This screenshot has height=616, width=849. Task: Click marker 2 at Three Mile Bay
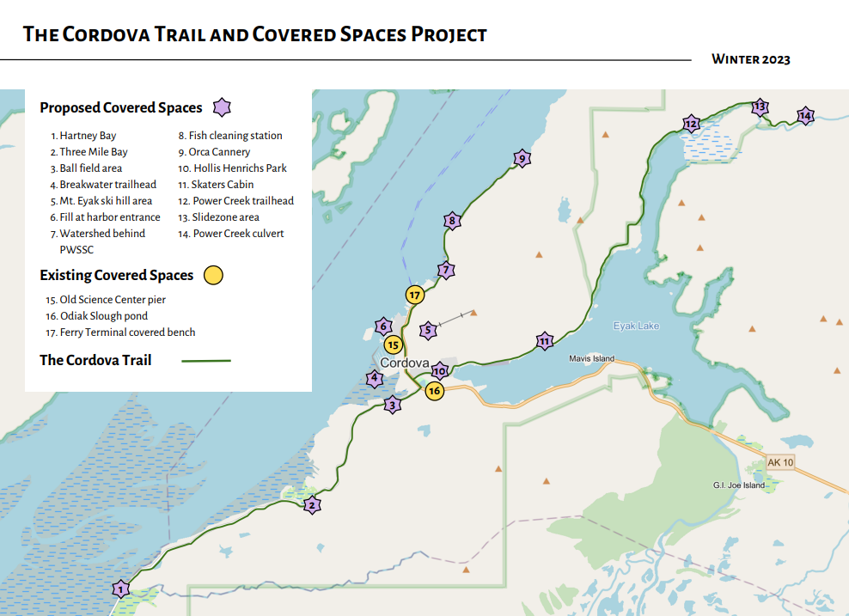[311, 506]
